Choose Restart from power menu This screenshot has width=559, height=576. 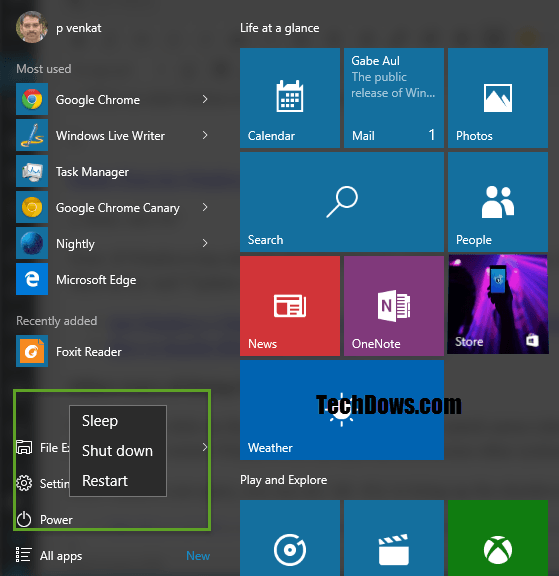(x=118, y=480)
